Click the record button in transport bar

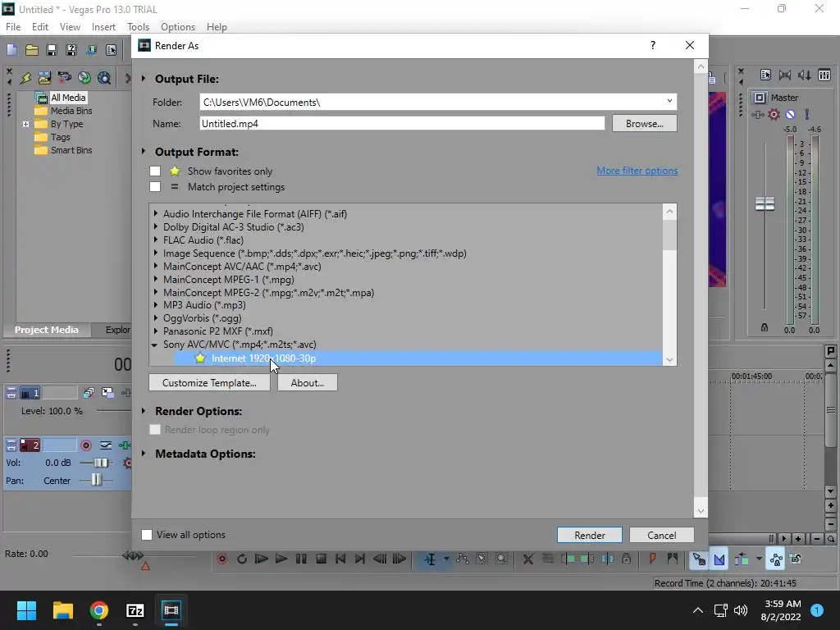[221, 559]
